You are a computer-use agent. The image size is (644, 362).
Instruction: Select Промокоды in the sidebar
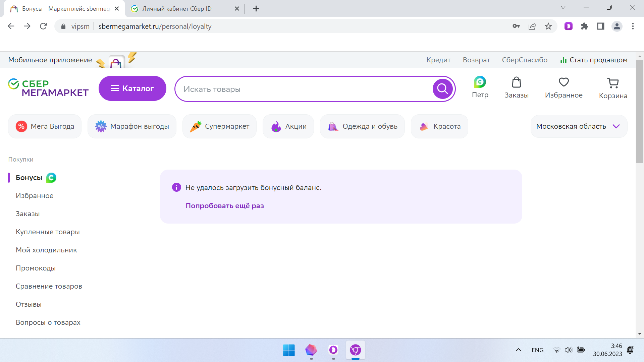[36, 268]
